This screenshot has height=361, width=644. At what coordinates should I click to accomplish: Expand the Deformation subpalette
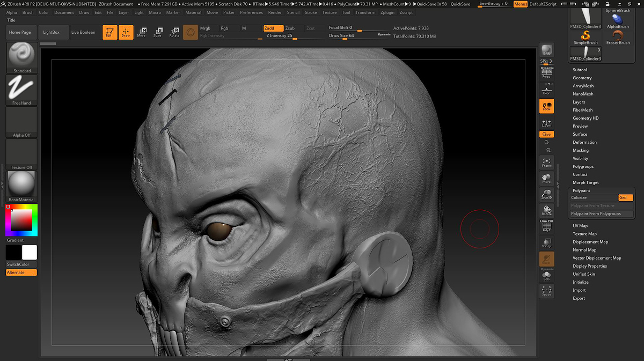584,142
